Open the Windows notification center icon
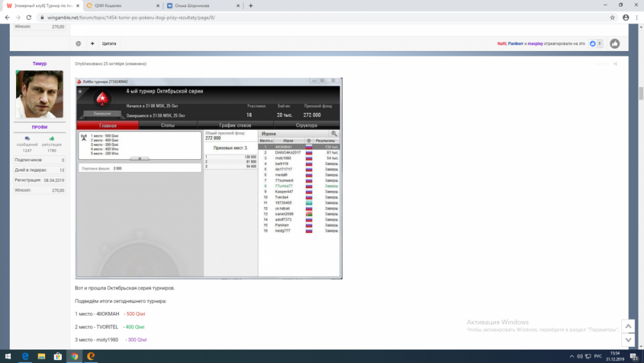The width and height of the screenshot is (644, 363). [634, 356]
